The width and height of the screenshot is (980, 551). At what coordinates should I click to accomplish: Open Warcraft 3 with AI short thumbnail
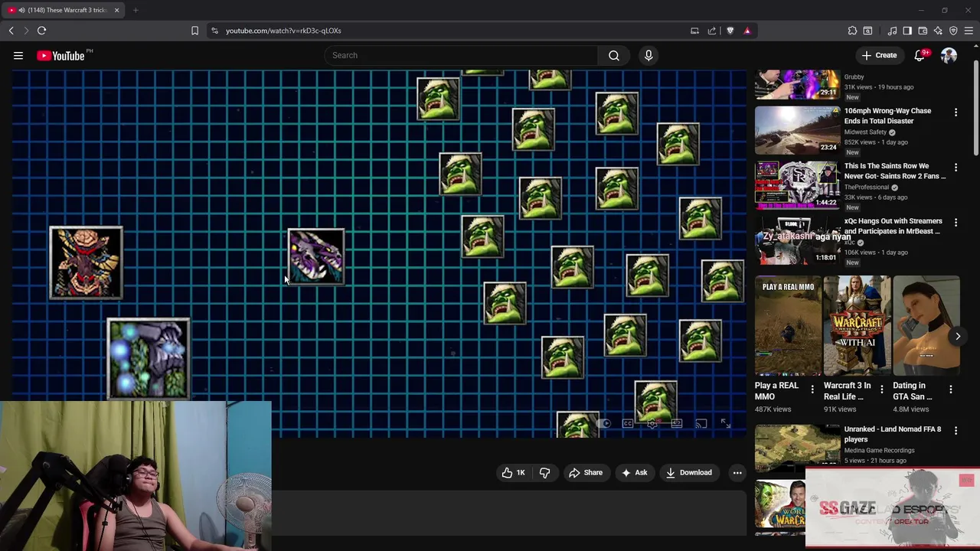tap(857, 327)
